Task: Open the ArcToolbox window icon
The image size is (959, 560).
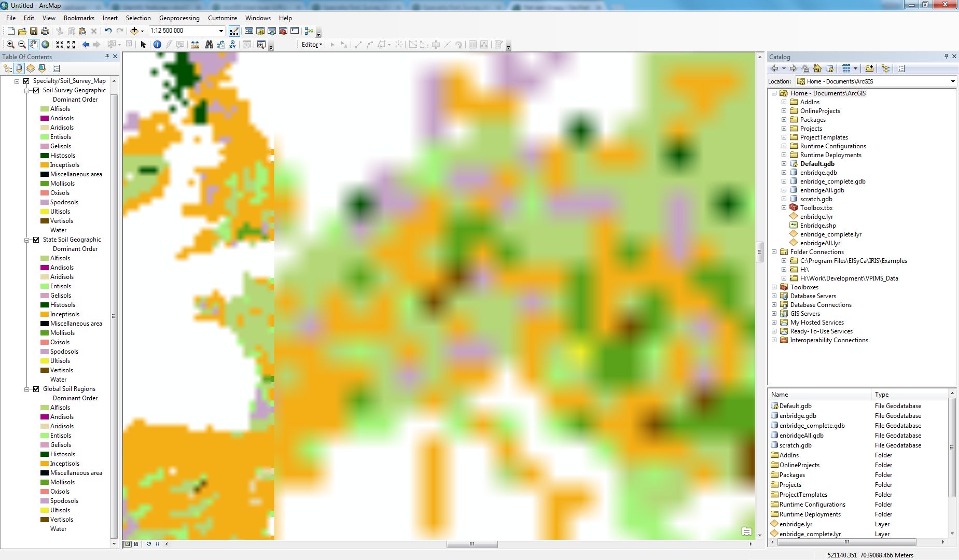Action: 283,31
